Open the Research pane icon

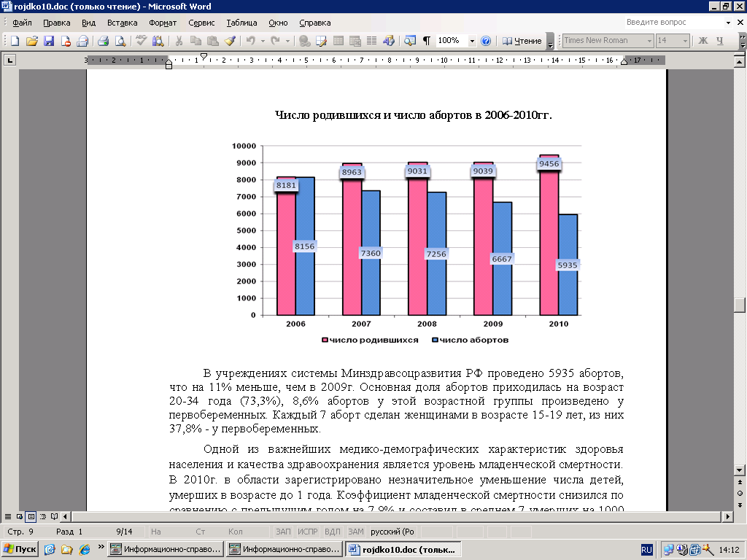[x=158, y=41]
